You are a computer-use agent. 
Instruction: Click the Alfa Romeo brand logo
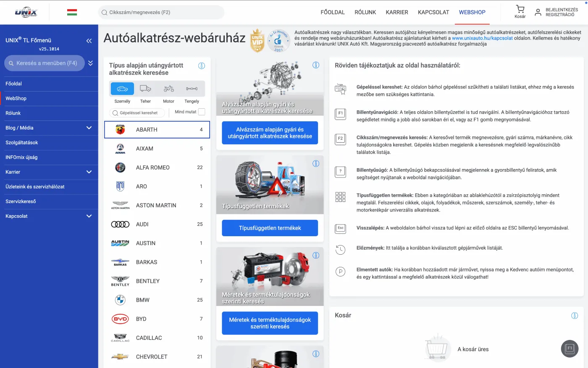click(120, 167)
